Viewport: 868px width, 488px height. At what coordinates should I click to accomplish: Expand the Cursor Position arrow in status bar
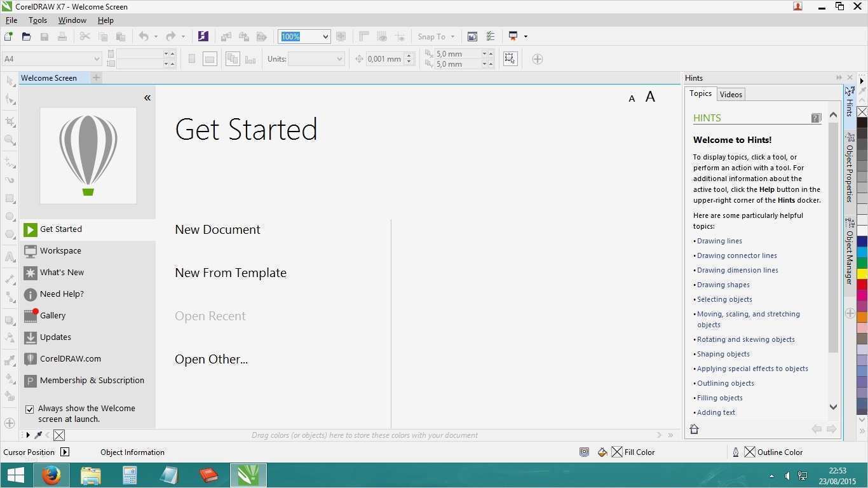(x=65, y=452)
